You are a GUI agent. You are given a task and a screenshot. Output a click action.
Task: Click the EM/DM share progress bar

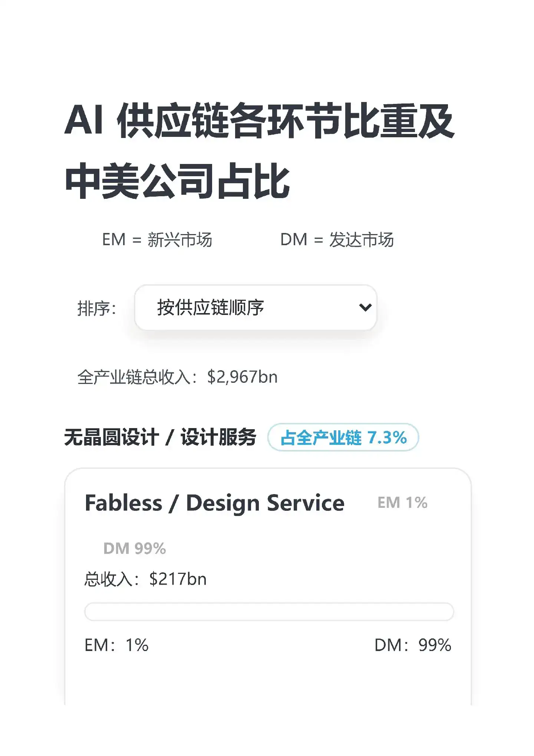(x=269, y=612)
